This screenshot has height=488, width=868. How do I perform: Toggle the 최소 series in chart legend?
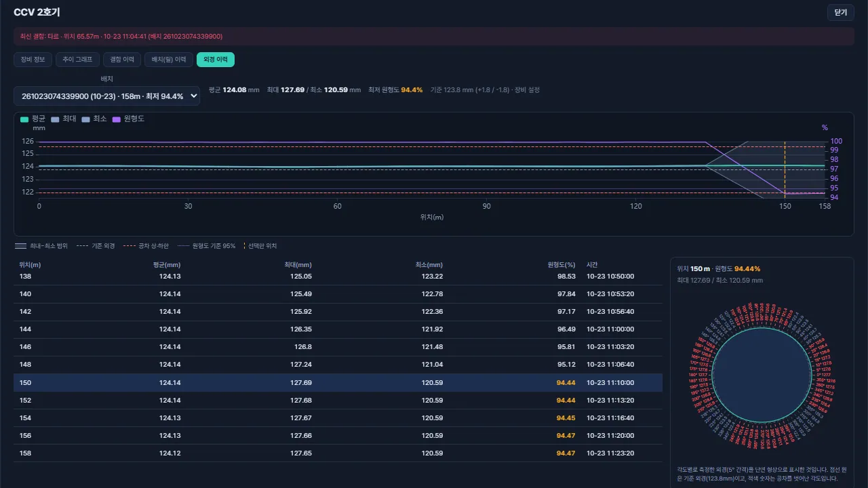(x=94, y=119)
